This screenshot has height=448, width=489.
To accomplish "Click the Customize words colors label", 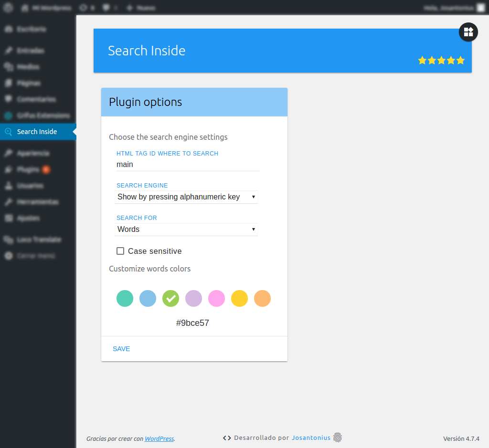I will coord(149,269).
